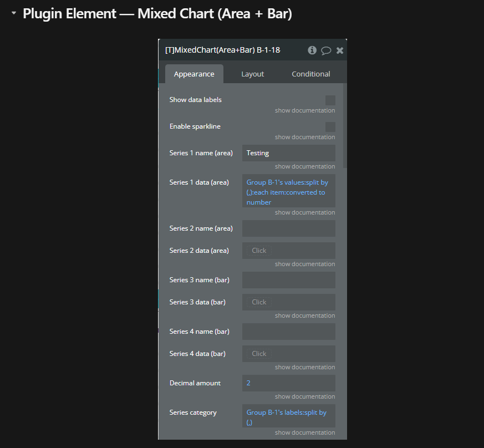Image resolution: width=484 pixels, height=448 pixels.
Task: Enable Show data labels checkbox
Action: [x=330, y=100]
